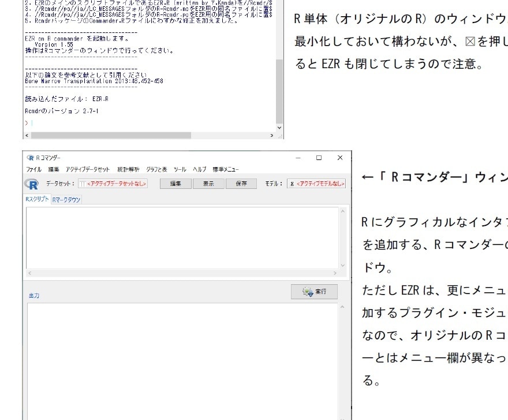The image size is (508, 420).
Task: Click the 実行 run button
Action: coord(314,292)
